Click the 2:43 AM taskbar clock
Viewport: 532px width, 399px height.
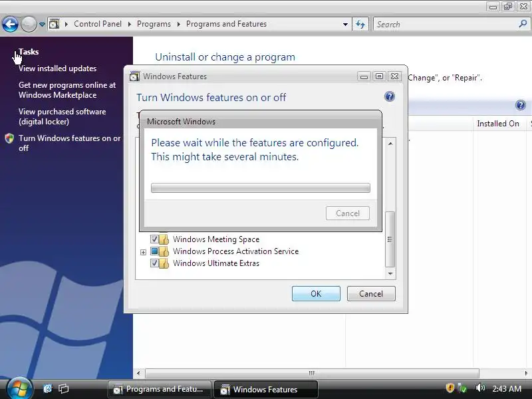coord(507,388)
